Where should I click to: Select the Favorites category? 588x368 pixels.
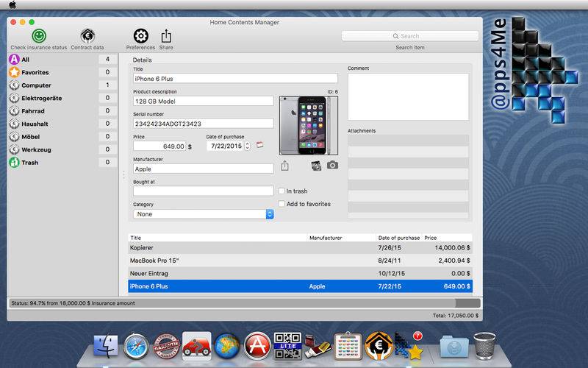[62, 72]
